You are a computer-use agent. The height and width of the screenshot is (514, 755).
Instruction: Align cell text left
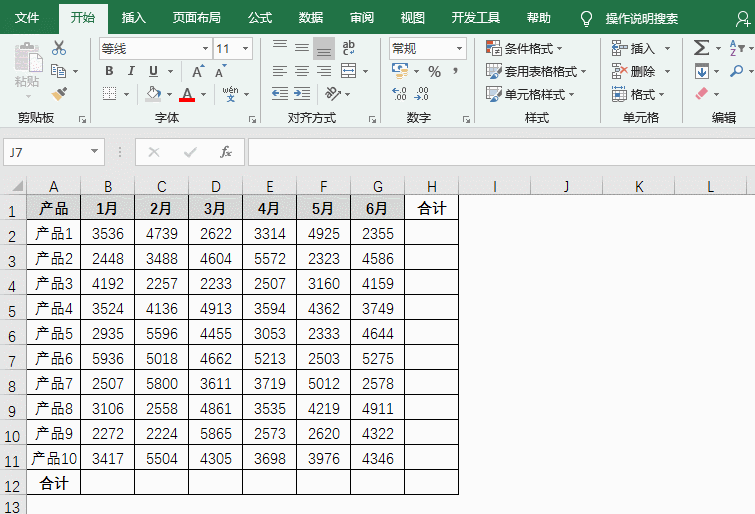click(x=280, y=71)
